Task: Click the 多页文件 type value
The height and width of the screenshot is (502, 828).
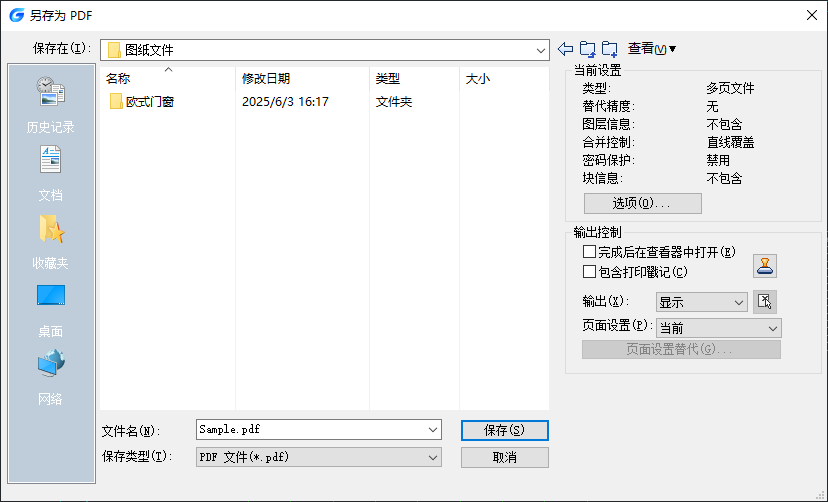Action: point(730,88)
